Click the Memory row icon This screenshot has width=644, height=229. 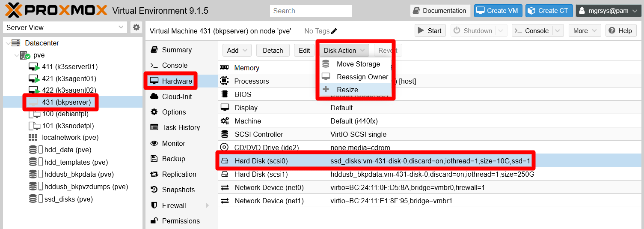click(x=224, y=68)
